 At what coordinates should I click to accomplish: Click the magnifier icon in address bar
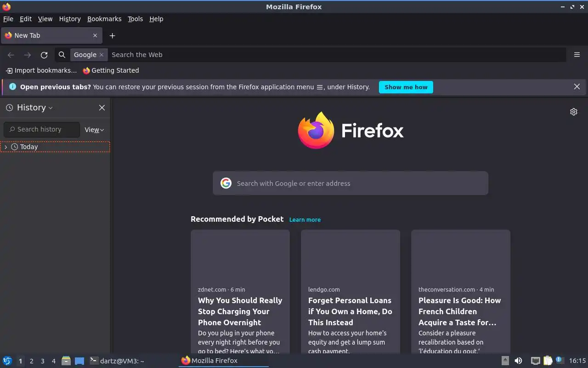62,55
